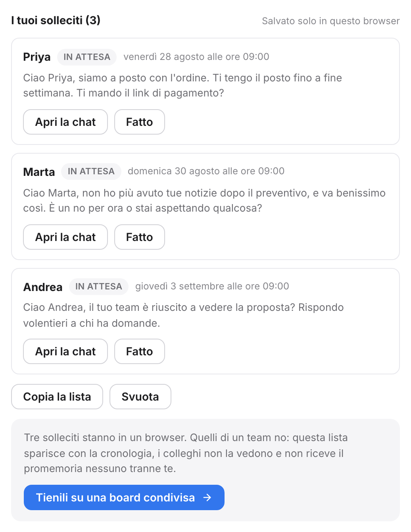Mark Priya's reminder as Fatto

(140, 122)
